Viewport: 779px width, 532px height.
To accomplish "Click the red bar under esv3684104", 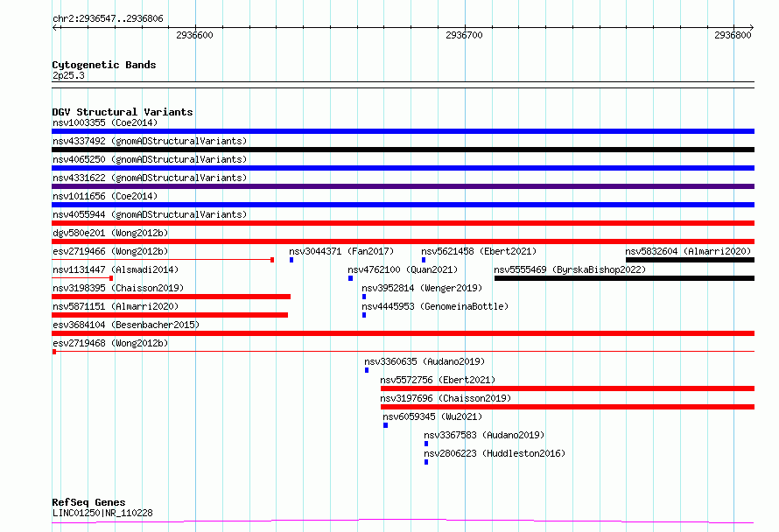I will click(403, 333).
